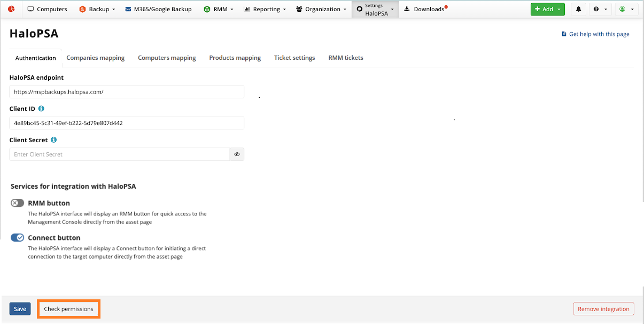Open the green Add dropdown
644x325 pixels.
[547, 9]
